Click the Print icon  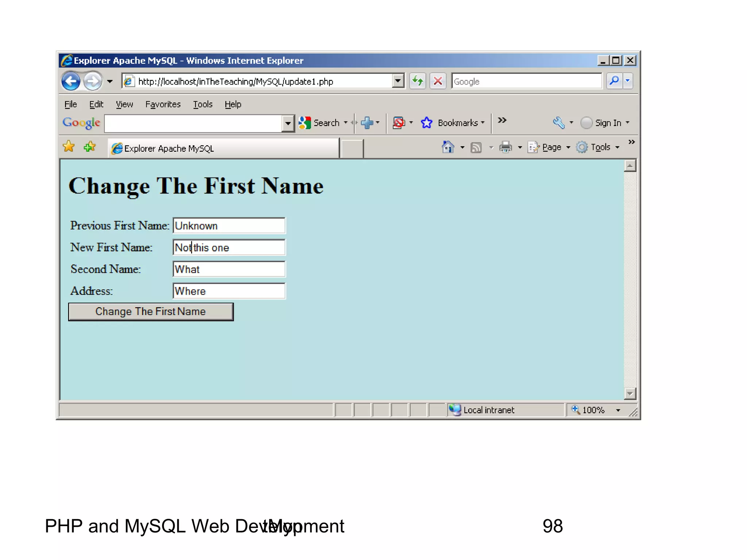pos(506,147)
